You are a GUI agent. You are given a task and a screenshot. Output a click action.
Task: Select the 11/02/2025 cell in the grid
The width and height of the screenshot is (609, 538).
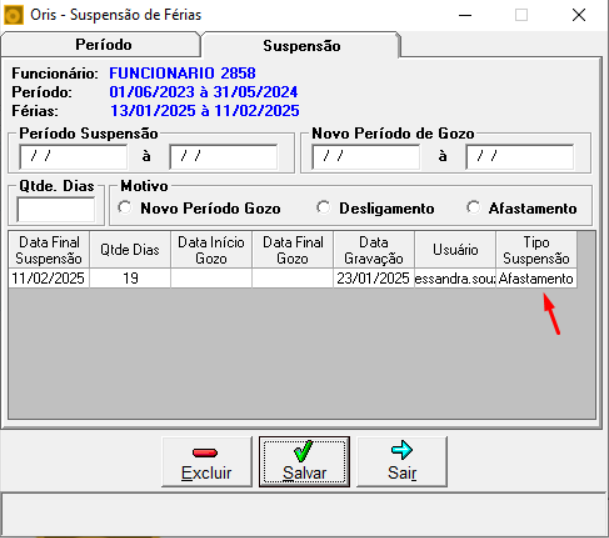pyautogui.click(x=49, y=279)
